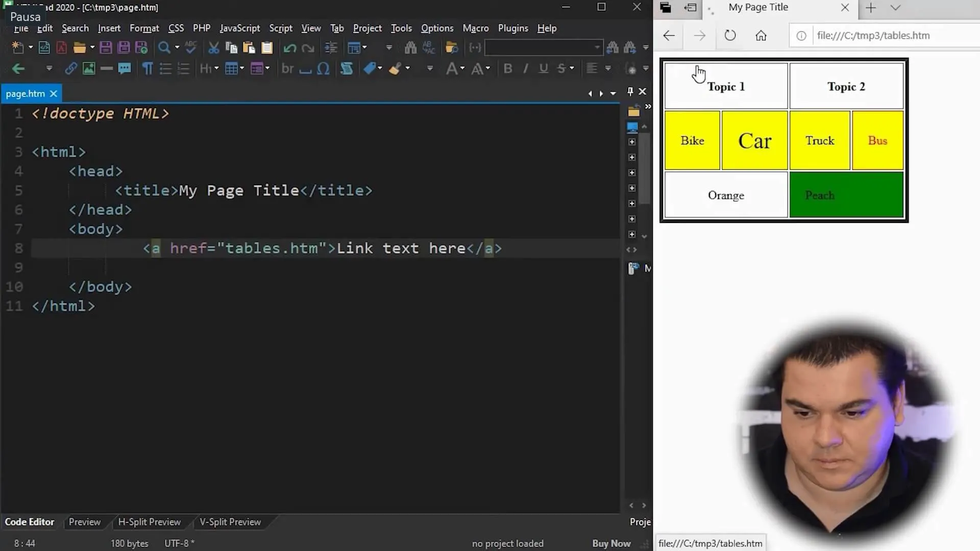
Task: Insert an HTML comment with speech bubble icon
Action: coord(125,68)
